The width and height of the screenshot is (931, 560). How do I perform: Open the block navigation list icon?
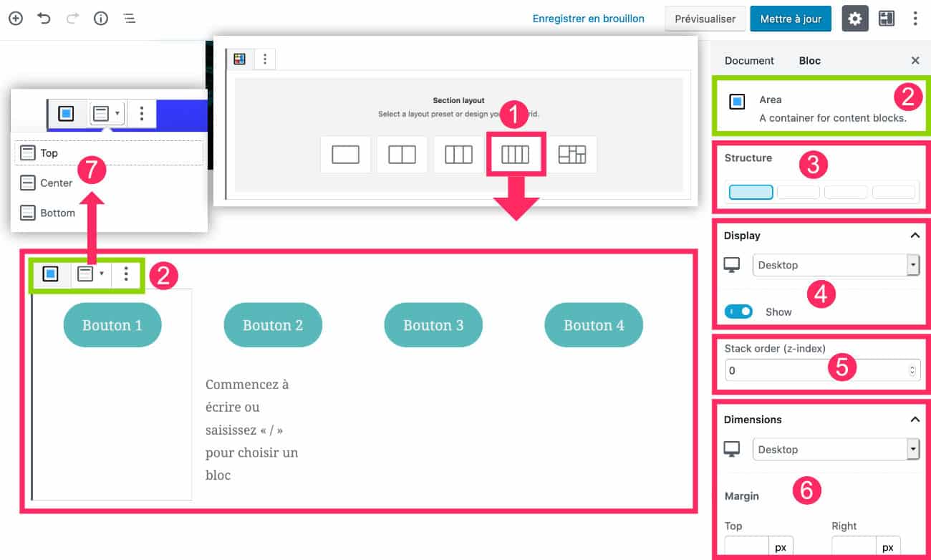point(129,19)
